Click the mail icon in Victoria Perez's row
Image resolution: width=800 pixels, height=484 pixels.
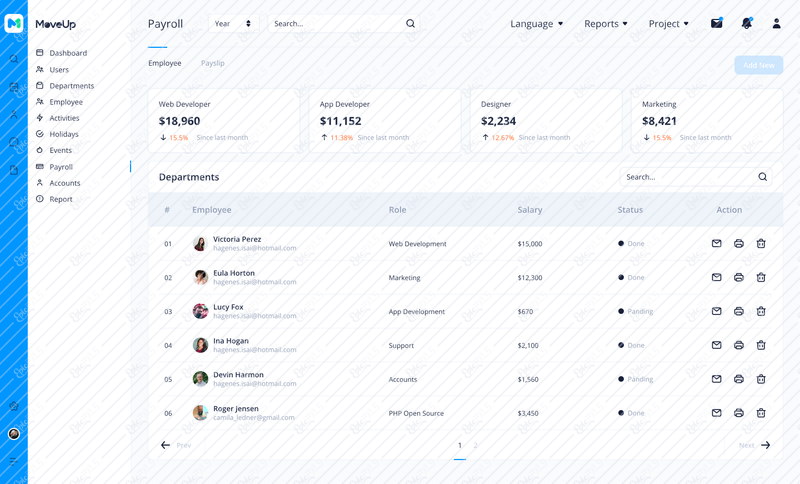click(716, 243)
